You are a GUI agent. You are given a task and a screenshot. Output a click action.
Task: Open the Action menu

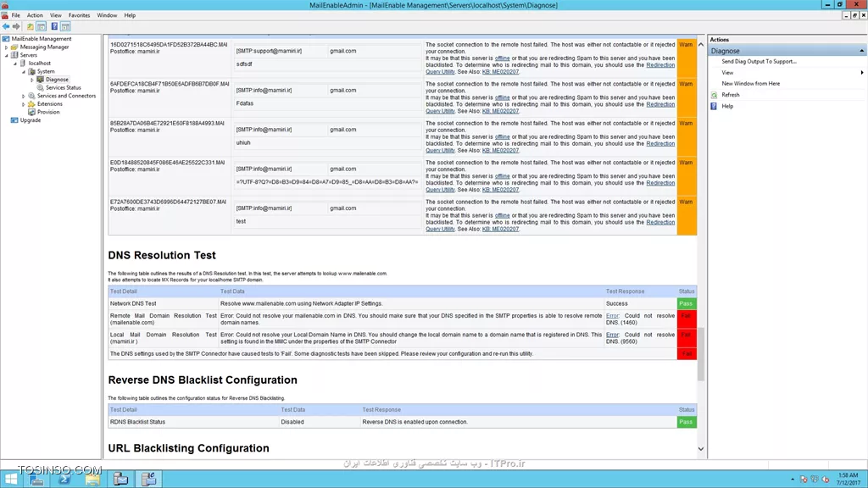click(x=35, y=15)
